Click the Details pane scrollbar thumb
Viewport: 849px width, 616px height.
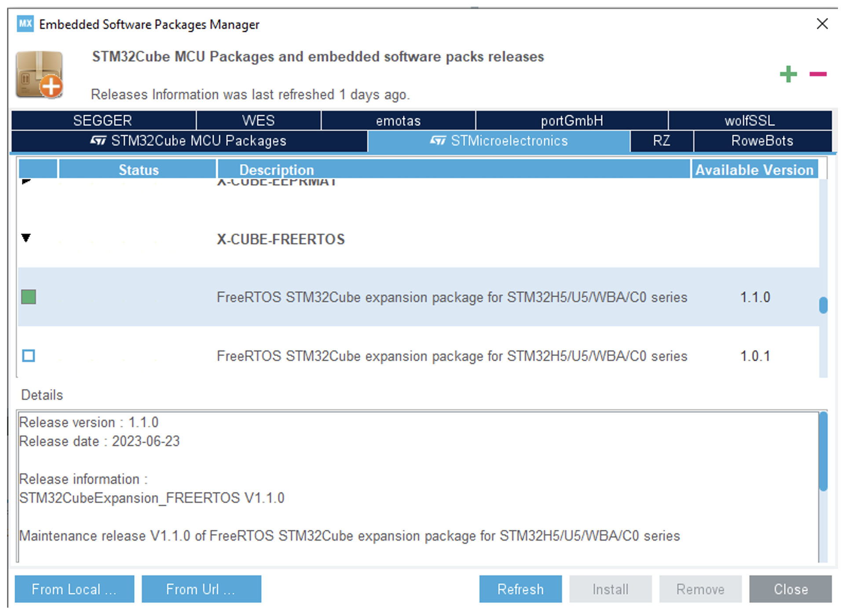tap(823, 451)
